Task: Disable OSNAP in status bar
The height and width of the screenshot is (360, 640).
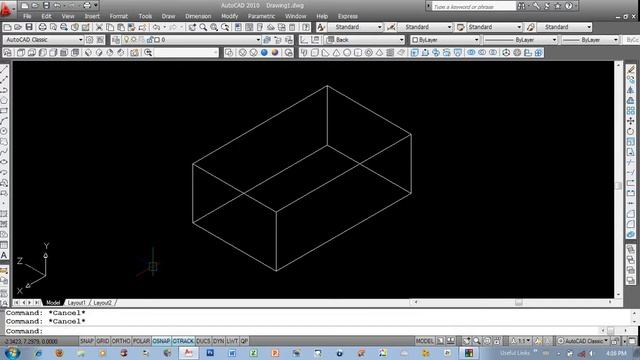Action: 161,341
